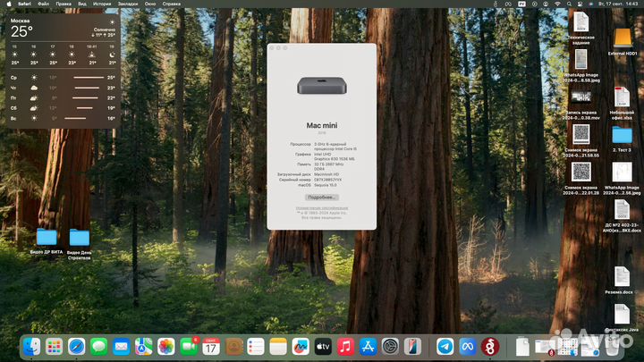Select the Видео ДР ВИТА folder
Screen dimensions: 644x362
click(x=47, y=241)
